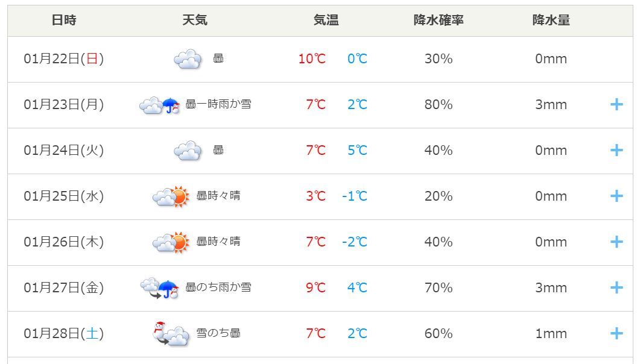The width and height of the screenshot is (640, 364).
Task: Click the rain-or-snow icon for 01月23日
Action: (x=160, y=105)
